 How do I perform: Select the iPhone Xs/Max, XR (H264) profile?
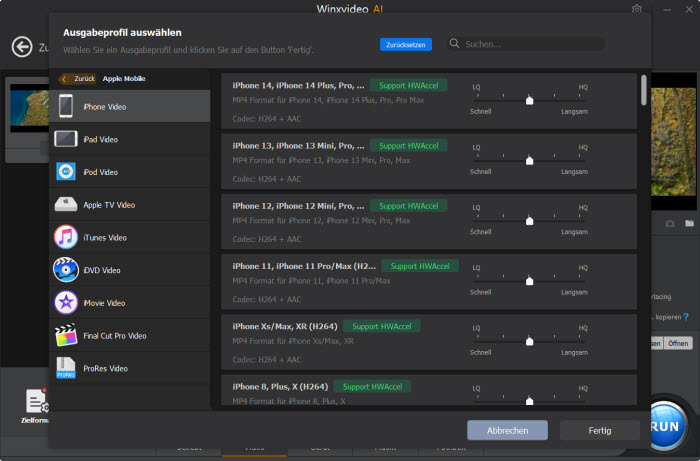tap(429, 342)
